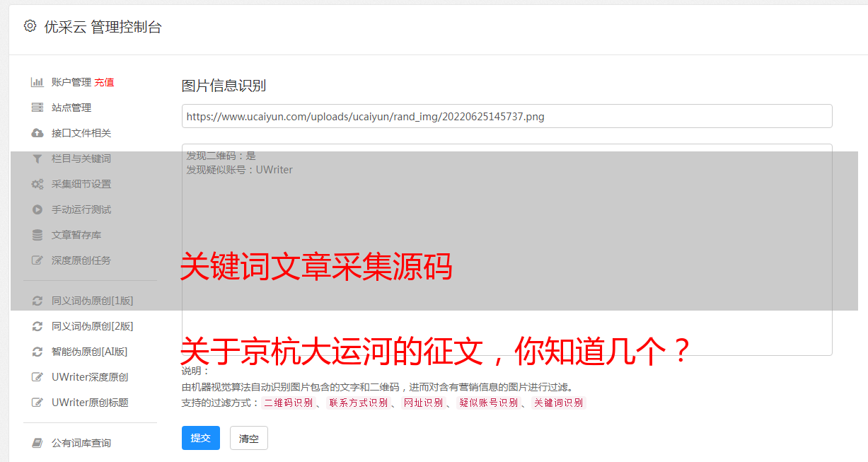Click the edit icon for UWriter原创标题
Screen dimensions: 868x462
click(37, 403)
